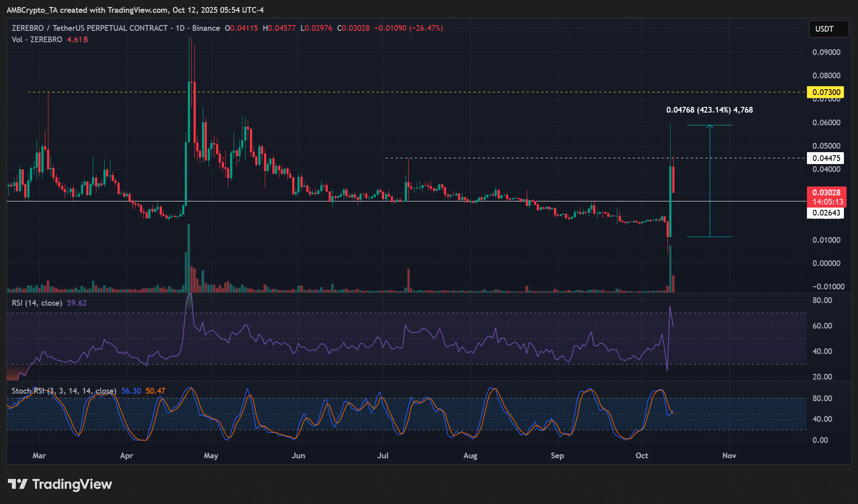
Task: Click the red current price 0.03028 label
Action: click(x=826, y=193)
